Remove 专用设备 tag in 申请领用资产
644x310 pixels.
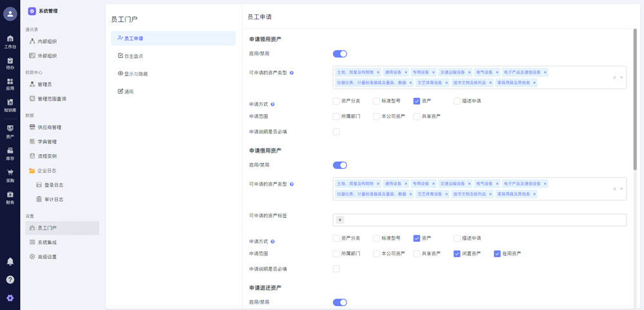433,72
